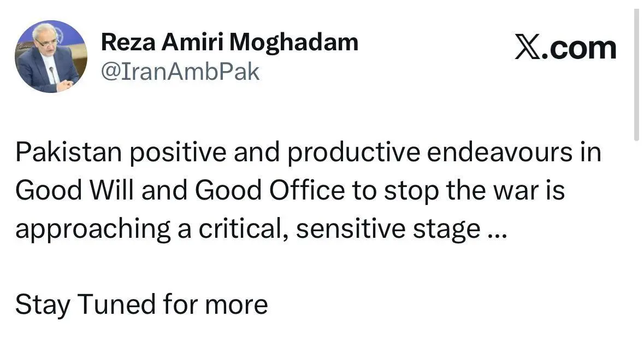This screenshot has height=340, width=644.
Task: Open Reza Amiri Moghadam's profile picture
Action: pyautogui.click(x=51, y=57)
